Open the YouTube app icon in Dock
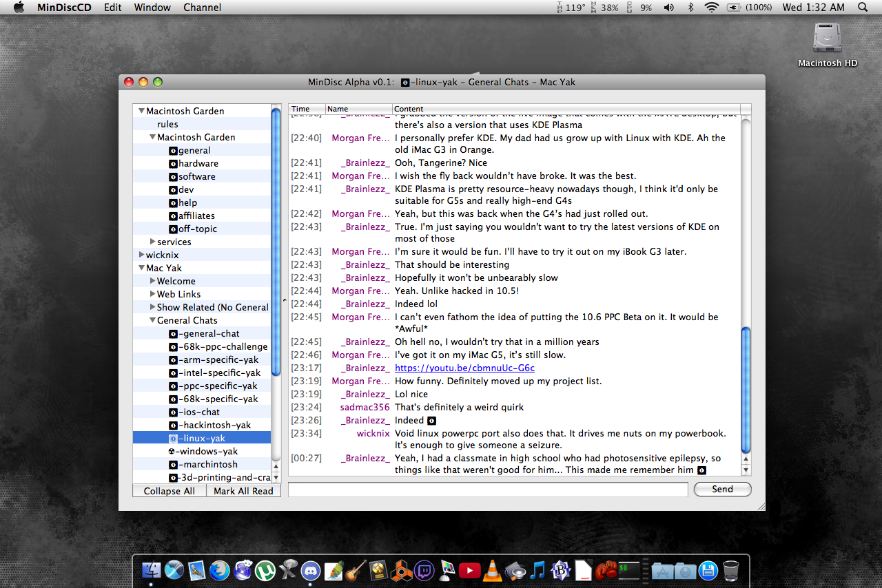This screenshot has width=882, height=588. pyautogui.click(x=470, y=570)
